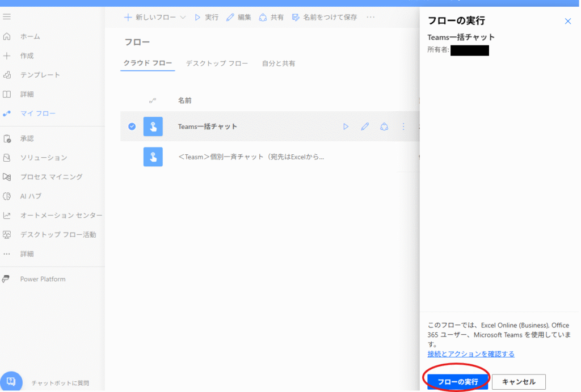Share Teams一括チャット with the row share icon
Screen dimensions: 581x392
click(x=384, y=127)
